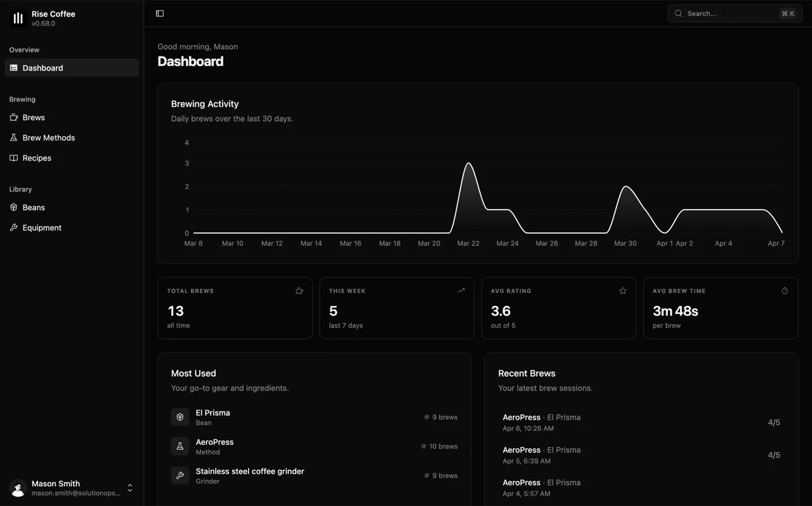Click the timer icon in Avg Brew Time

785,291
